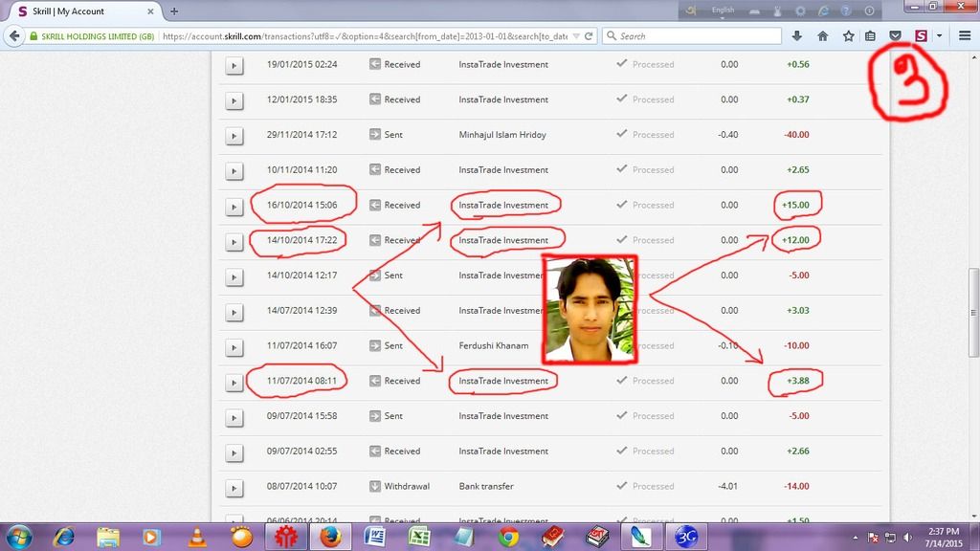Viewport: 980px width, 551px height.
Task: Expand the 12/01/2015 18:35 transaction row
Action: pos(234,99)
